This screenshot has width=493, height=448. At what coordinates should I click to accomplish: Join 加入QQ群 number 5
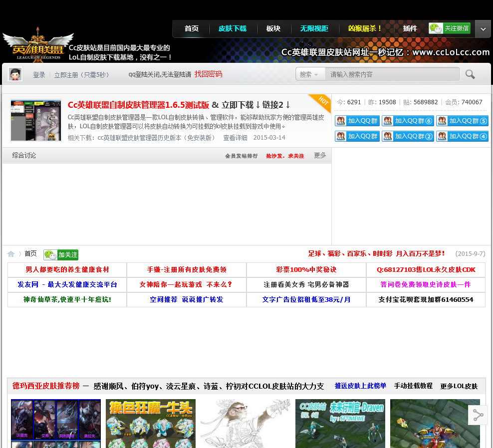pos(462,121)
